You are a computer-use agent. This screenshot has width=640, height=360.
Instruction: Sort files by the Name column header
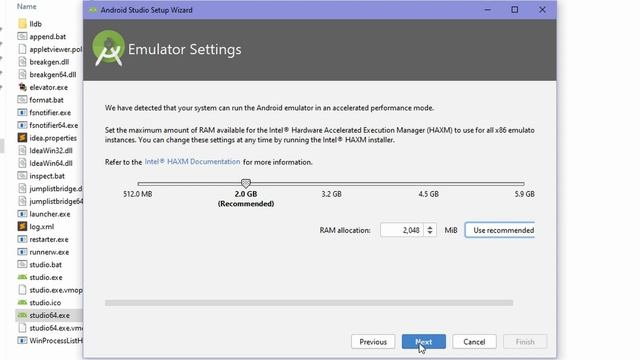pyautogui.click(x=27, y=7)
